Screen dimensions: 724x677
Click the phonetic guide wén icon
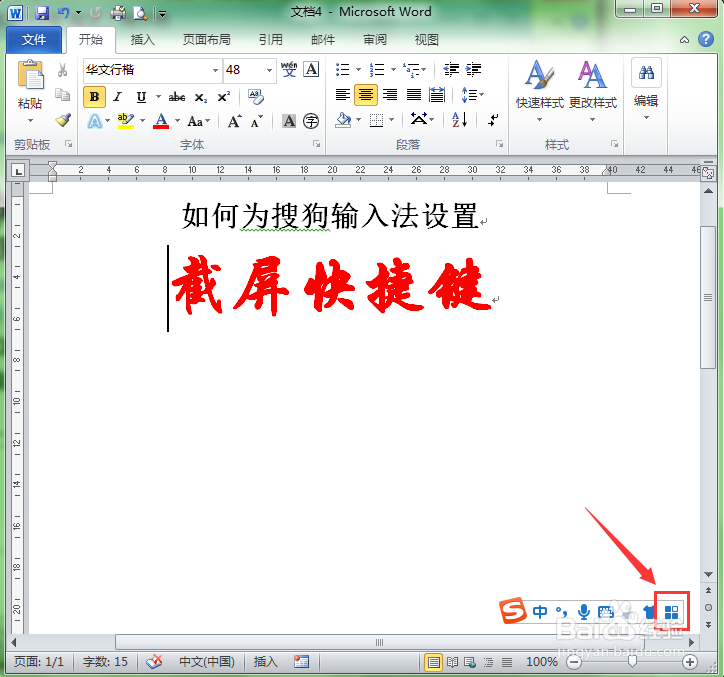(x=289, y=70)
